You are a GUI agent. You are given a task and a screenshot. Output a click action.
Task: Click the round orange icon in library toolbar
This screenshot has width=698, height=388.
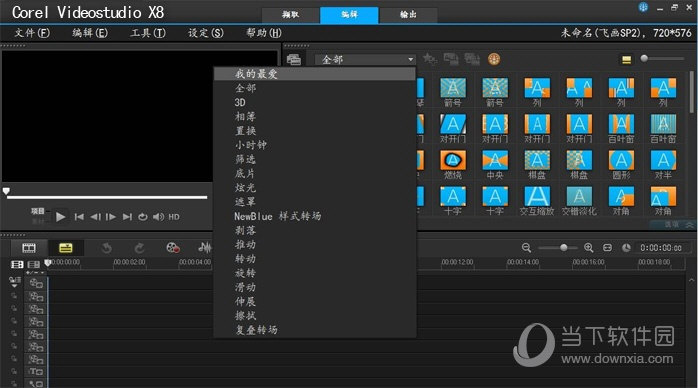494,59
